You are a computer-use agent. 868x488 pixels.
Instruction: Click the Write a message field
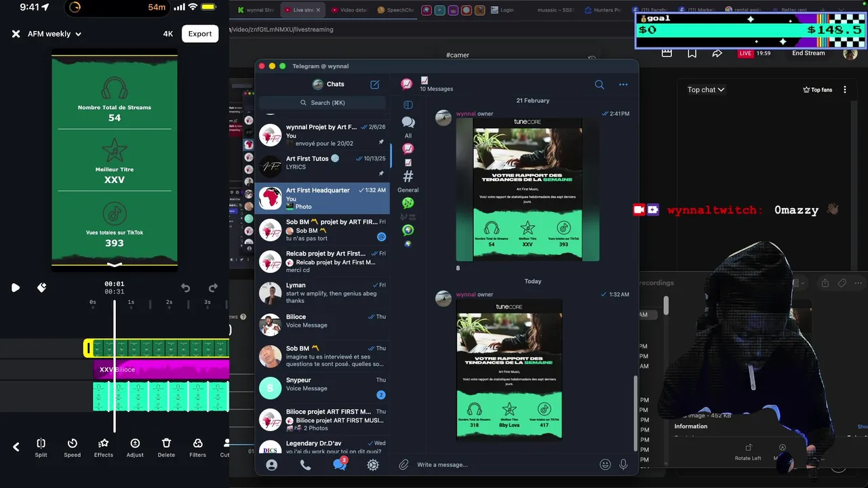tap(505, 465)
